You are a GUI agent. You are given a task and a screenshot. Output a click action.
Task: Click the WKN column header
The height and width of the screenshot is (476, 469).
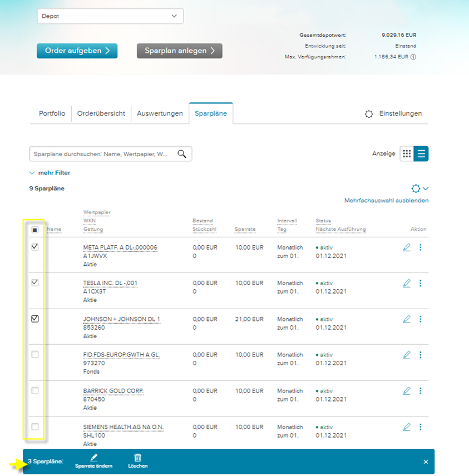[90, 221]
